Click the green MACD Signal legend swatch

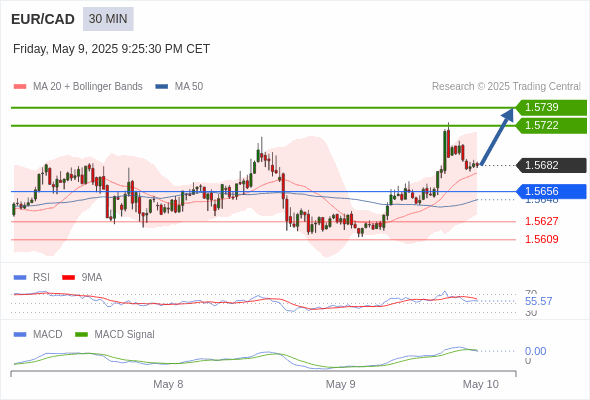point(81,335)
